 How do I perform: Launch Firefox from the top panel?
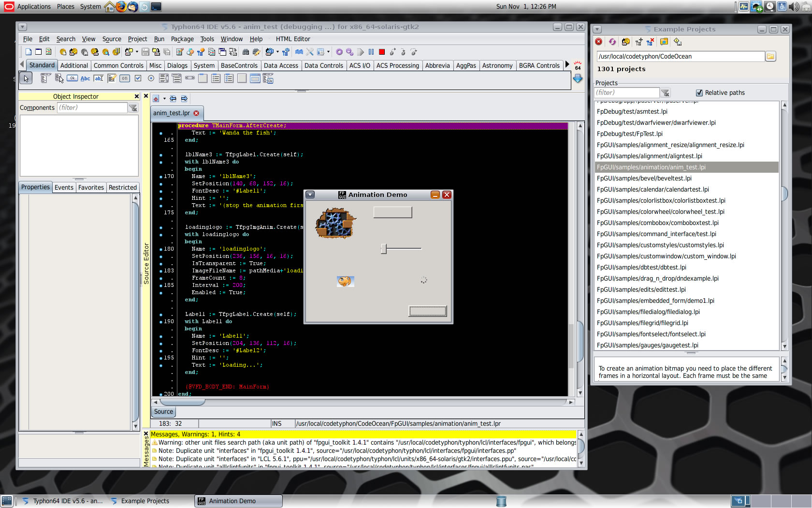121,6
